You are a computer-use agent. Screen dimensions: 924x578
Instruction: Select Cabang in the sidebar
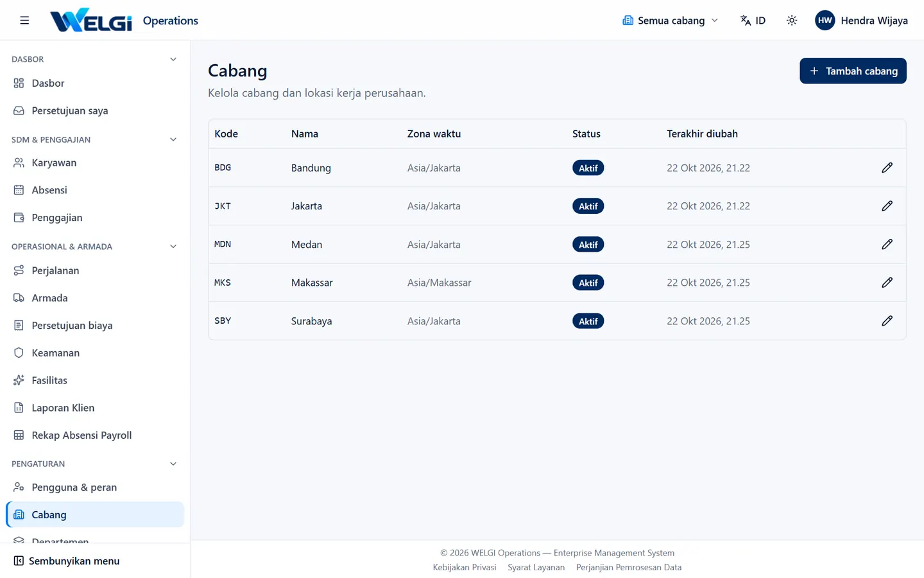(95, 514)
